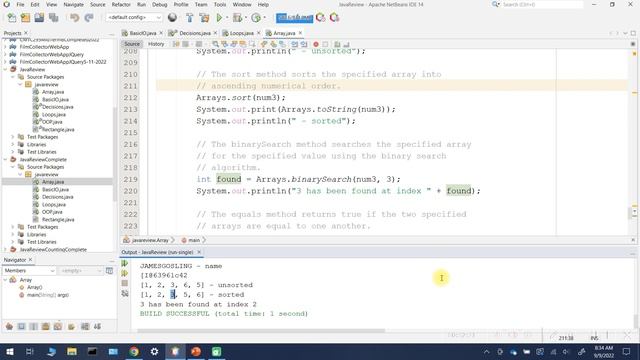Open File Explorer from the taskbar
The width and height of the screenshot is (640, 360).
(72, 351)
